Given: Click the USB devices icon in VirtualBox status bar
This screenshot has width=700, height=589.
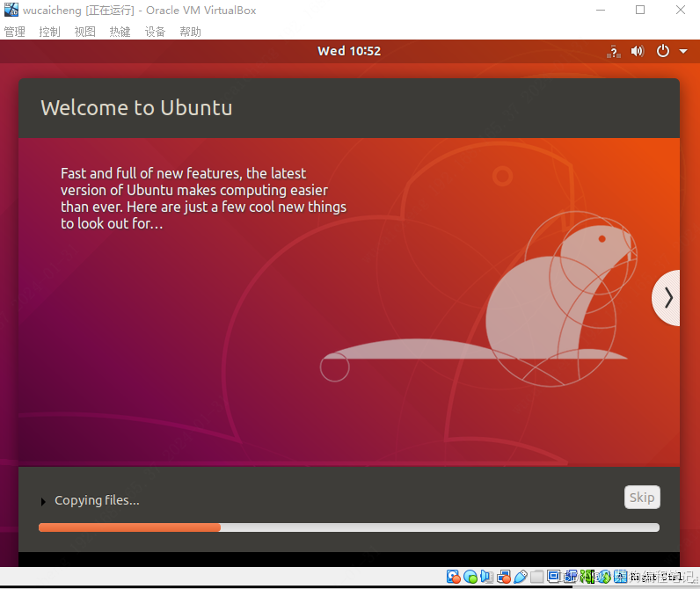Looking at the screenshot, I should pos(521,577).
